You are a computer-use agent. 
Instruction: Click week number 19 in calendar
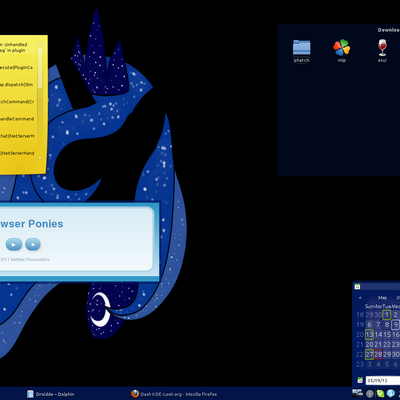coord(360,325)
